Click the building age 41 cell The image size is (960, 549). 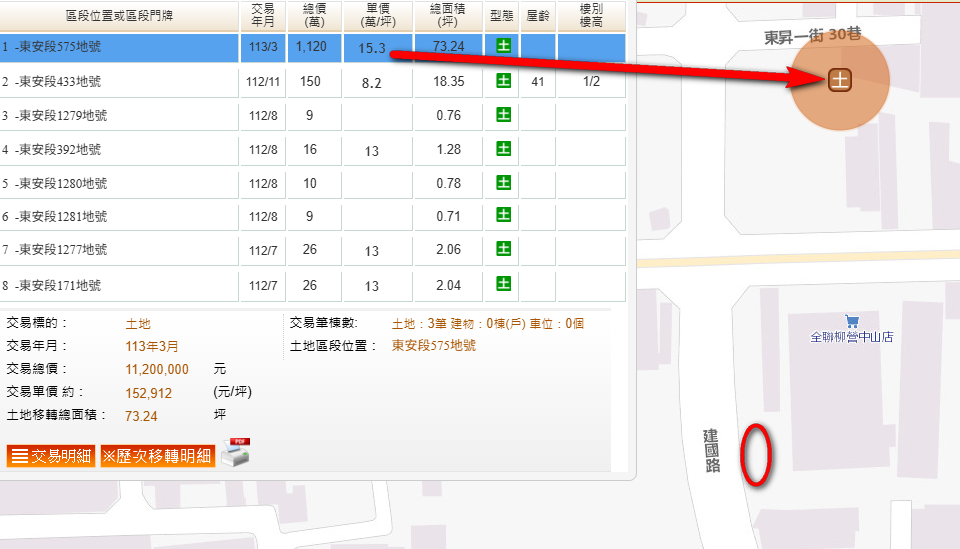538,81
